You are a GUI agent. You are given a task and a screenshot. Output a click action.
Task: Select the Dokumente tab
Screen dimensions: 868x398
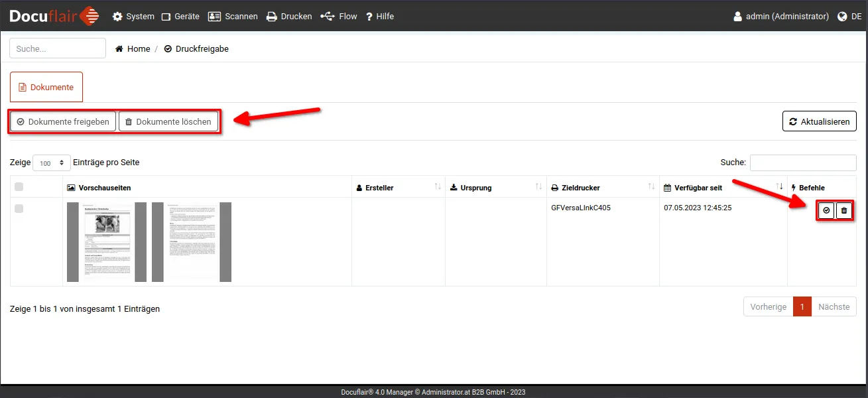(x=46, y=87)
